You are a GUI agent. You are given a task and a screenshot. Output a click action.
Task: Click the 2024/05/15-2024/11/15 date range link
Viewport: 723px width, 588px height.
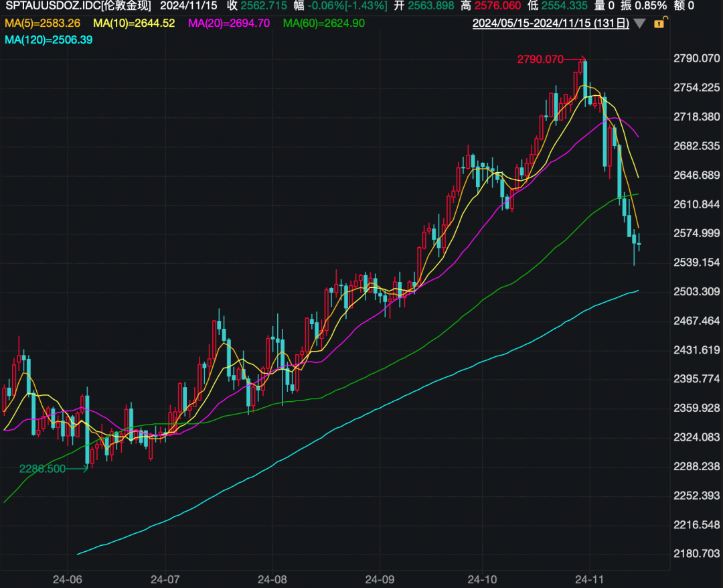click(x=550, y=23)
